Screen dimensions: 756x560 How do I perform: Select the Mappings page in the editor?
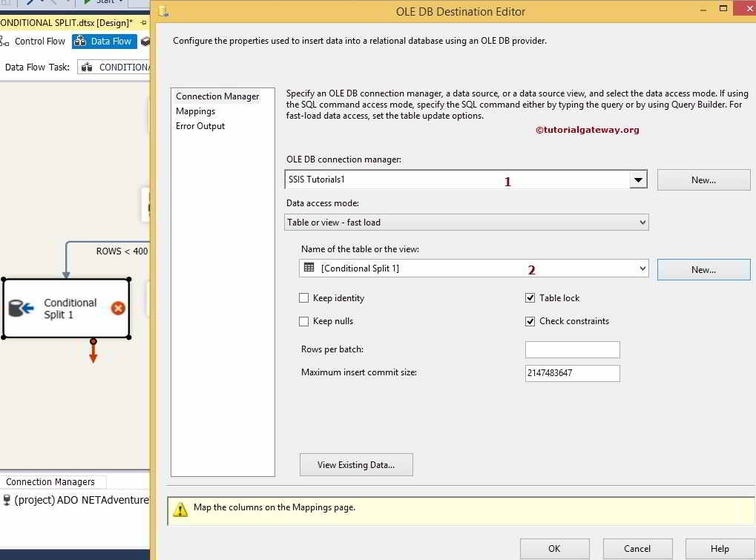[196, 111]
